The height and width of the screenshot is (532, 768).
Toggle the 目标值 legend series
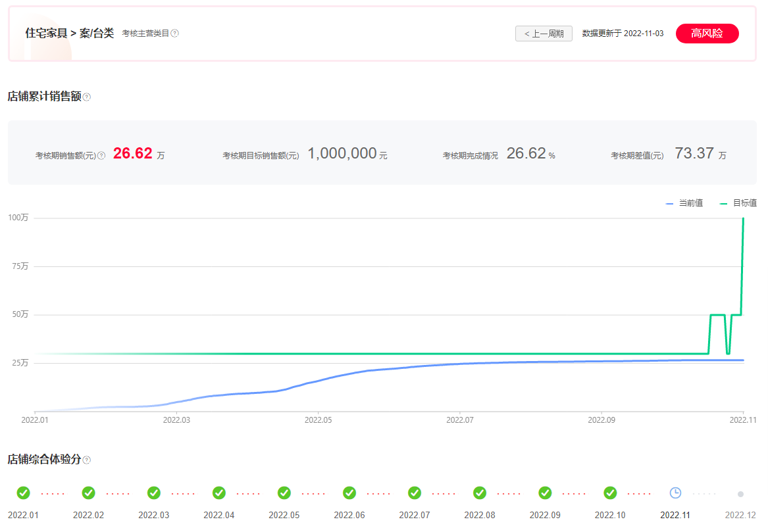tap(738, 203)
